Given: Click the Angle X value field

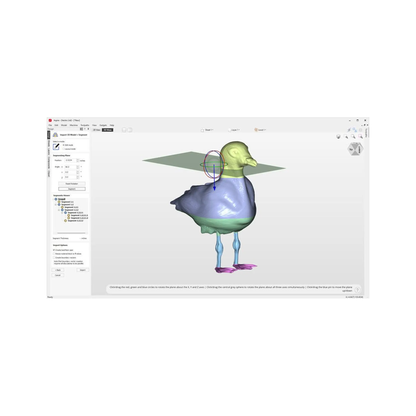Looking at the screenshot, I should click(70, 167).
